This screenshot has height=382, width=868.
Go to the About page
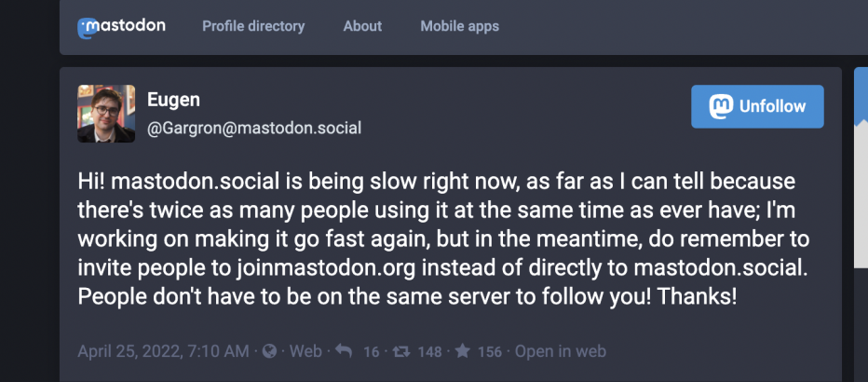tap(362, 26)
